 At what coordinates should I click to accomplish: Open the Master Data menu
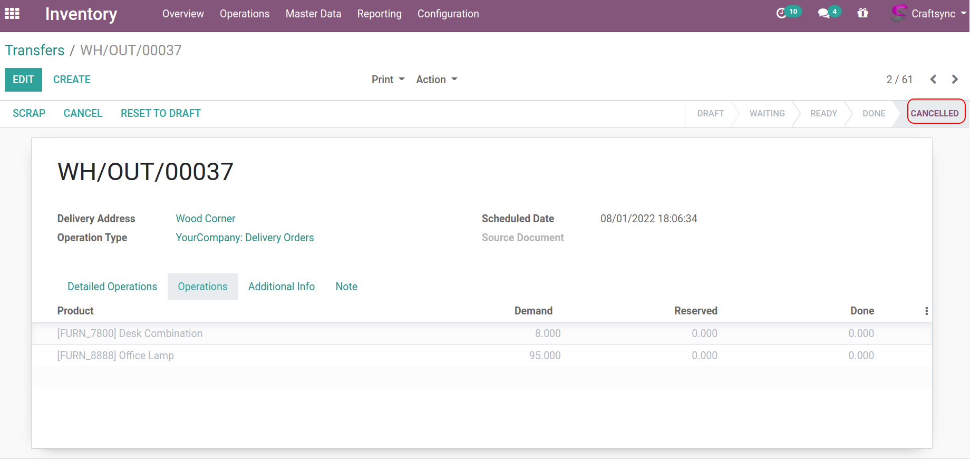coord(313,14)
